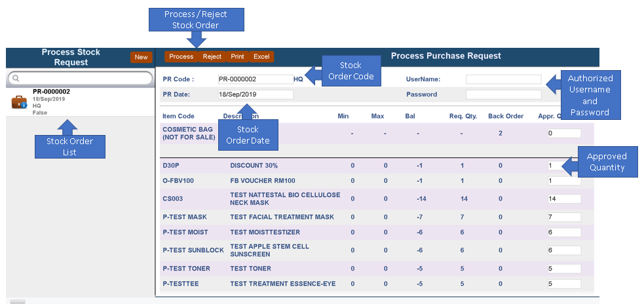Click item code P-TEST MOIST
This screenshot has width=644, height=304.
tap(185, 232)
